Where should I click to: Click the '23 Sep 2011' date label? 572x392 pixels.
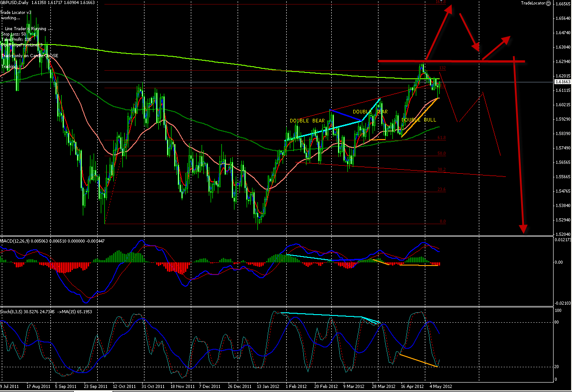pos(95,387)
